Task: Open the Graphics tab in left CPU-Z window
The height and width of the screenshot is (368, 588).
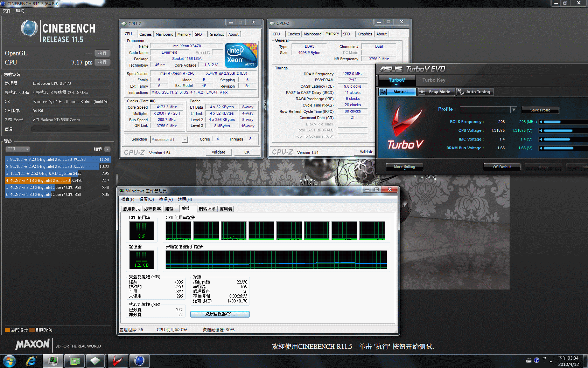Action: coord(217,34)
